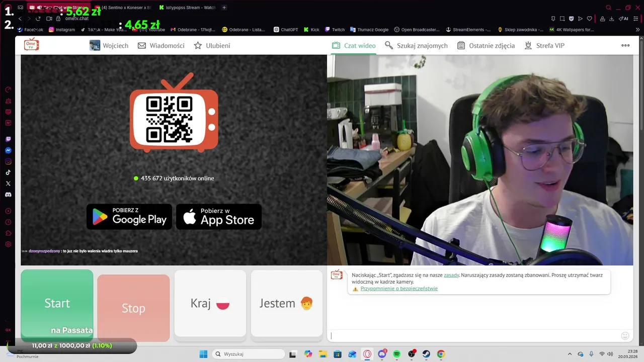Open Messenger in the Opera sidebar
Viewport: 644px width, 362px height.
pyautogui.click(x=8, y=150)
